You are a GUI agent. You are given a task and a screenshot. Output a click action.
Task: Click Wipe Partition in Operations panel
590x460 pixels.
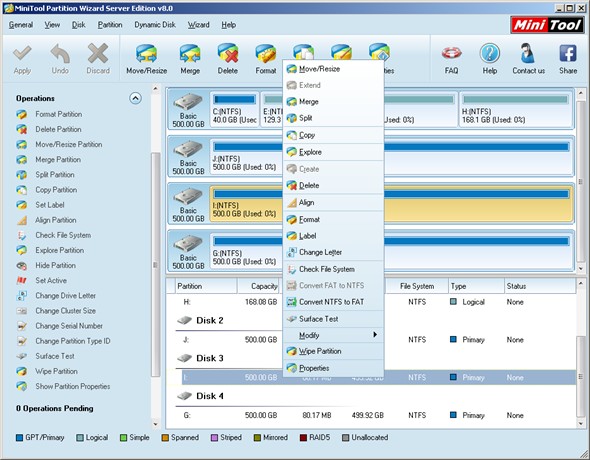coord(56,371)
